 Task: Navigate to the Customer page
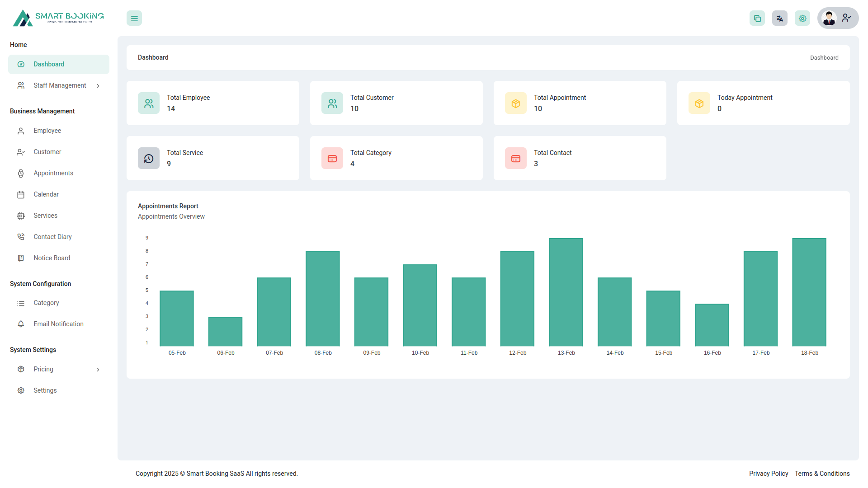pos(47,152)
